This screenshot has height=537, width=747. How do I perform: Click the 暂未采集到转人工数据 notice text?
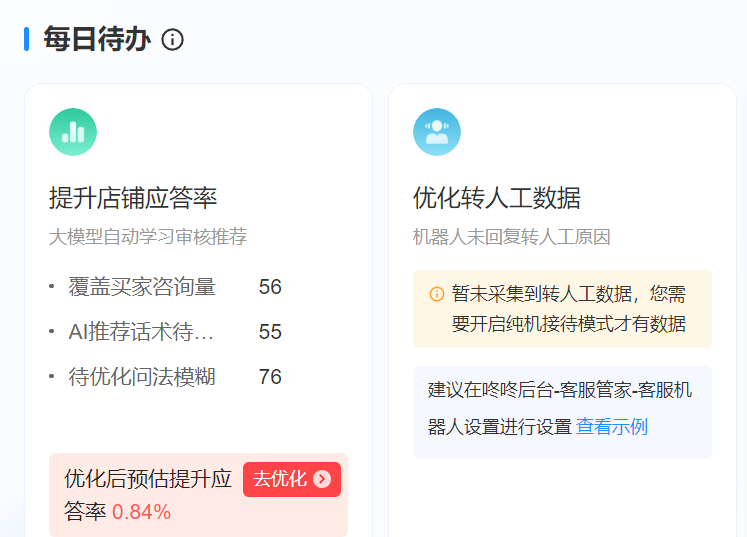[569, 309]
